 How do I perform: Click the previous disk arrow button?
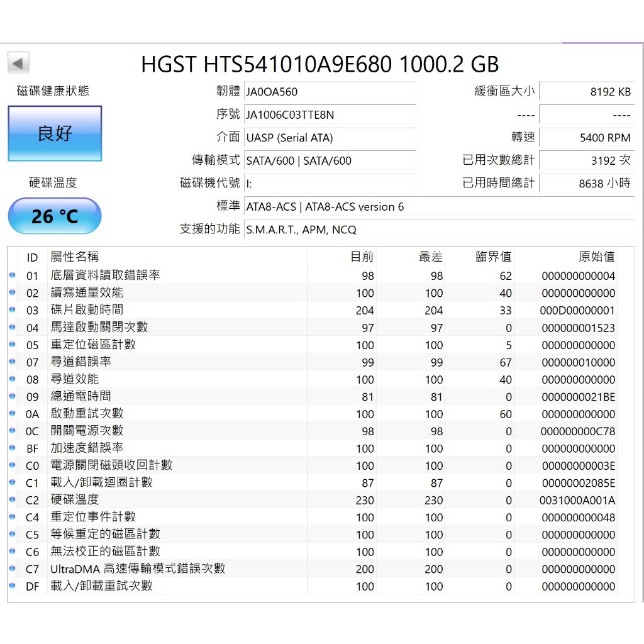(x=18, y=63)
